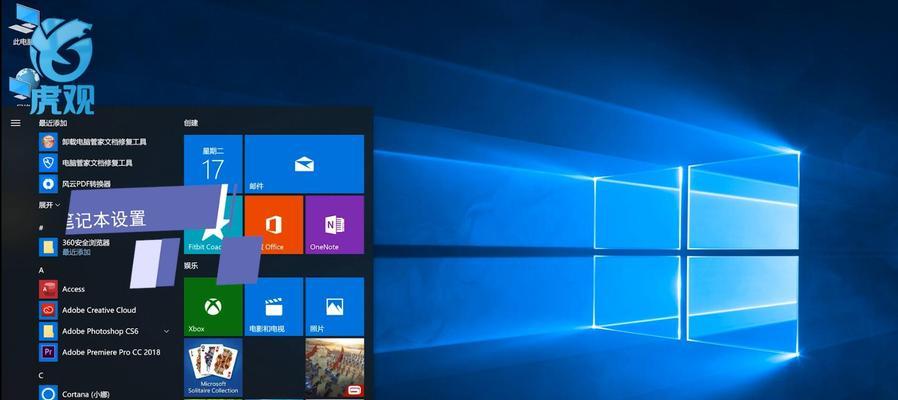
Task: Jump to the # section header
Action: 41,228
